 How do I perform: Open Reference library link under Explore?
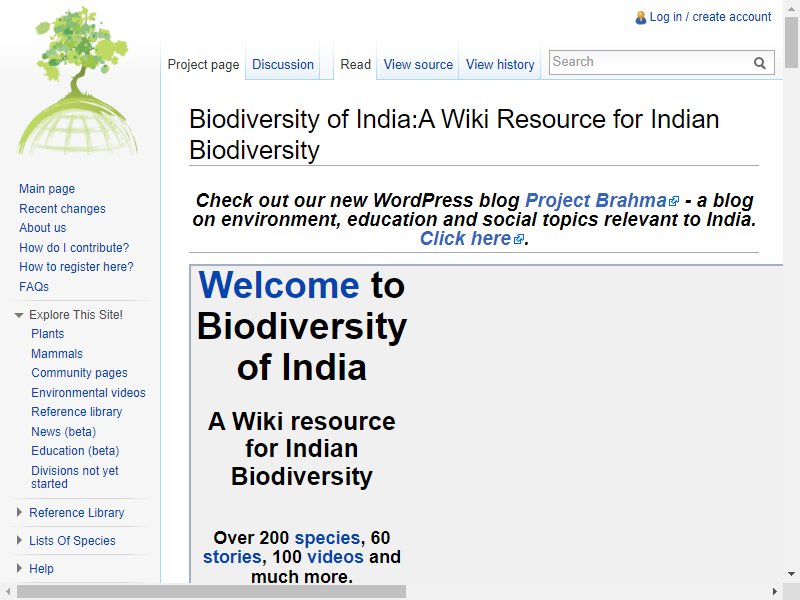pos(77,412)
